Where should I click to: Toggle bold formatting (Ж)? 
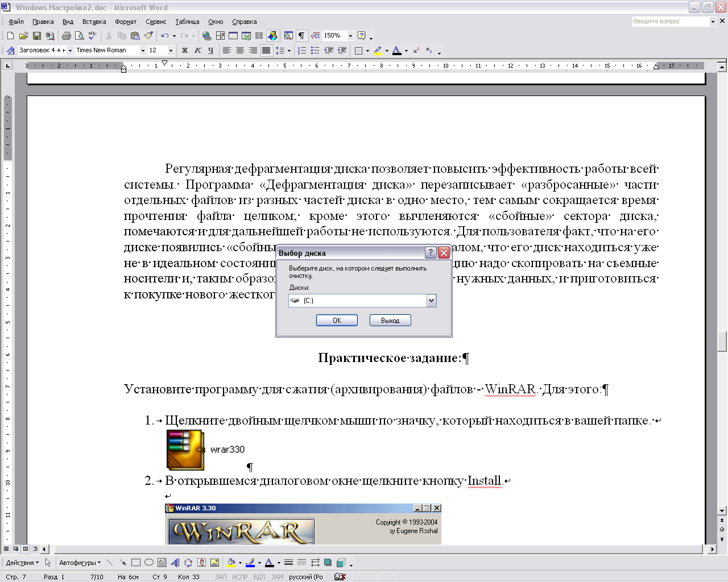click(x=185, y=51)
